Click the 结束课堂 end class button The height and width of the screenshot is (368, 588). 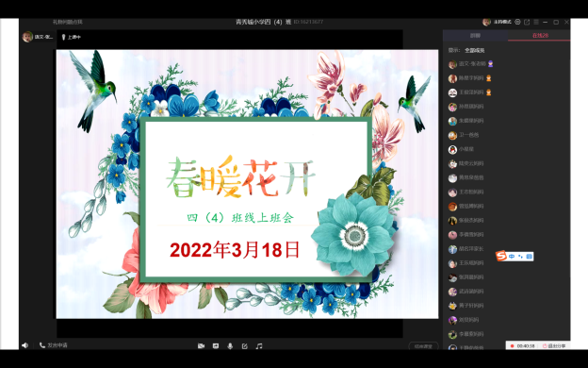423,346
